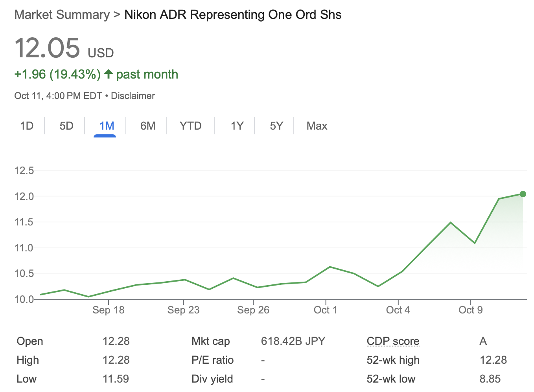
Task: Open the 1Y chart view
Action: coord(237,126)
